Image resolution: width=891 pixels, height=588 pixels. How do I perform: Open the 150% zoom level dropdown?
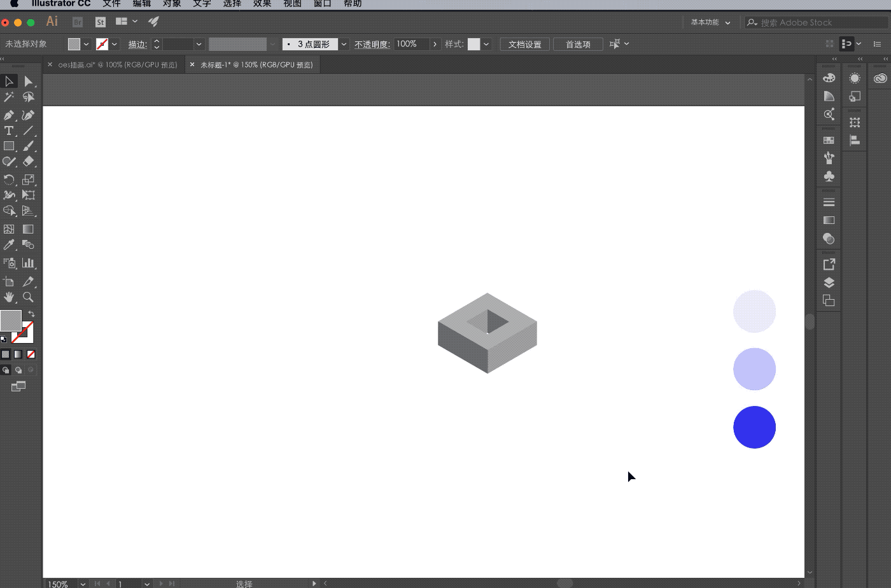[x=83, y=584]
